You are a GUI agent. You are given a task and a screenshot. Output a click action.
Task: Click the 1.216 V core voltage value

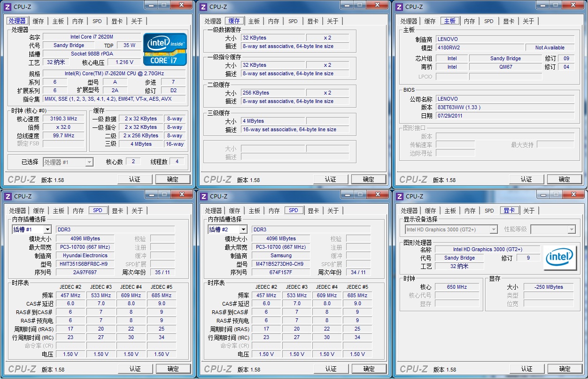click(x=124, y=62)
